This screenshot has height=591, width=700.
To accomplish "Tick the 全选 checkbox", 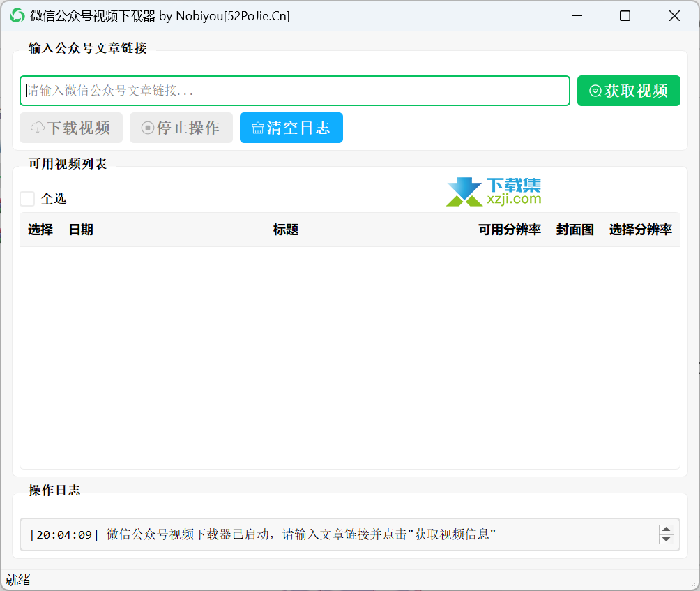I will (x=27, y=198).
